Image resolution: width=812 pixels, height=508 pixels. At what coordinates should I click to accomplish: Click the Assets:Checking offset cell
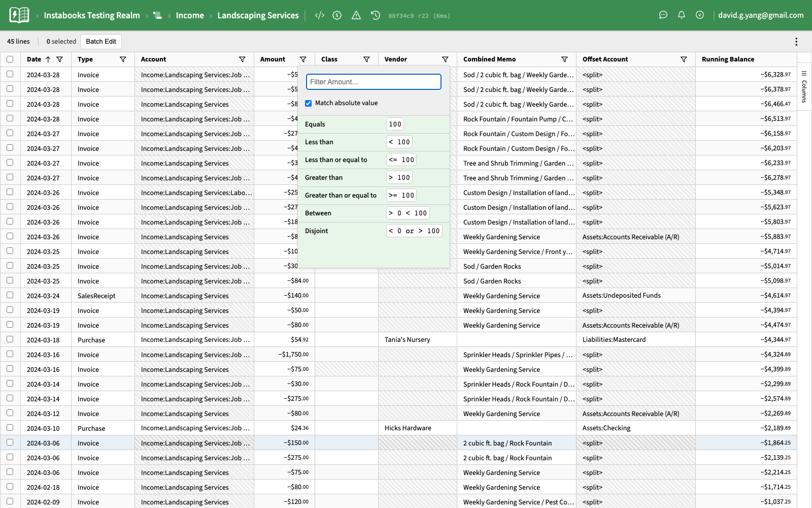click(635, 428)
